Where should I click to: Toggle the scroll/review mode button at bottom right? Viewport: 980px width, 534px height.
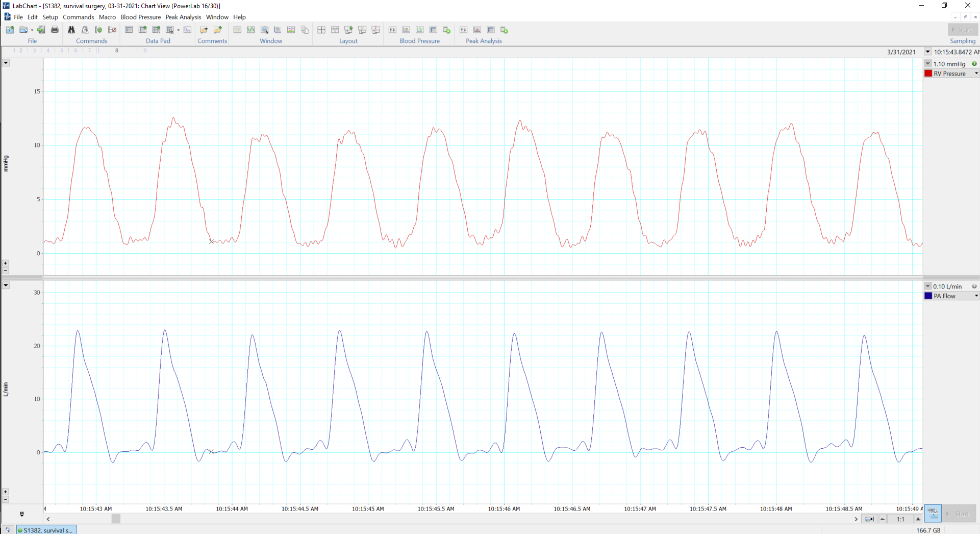(933, 514)
